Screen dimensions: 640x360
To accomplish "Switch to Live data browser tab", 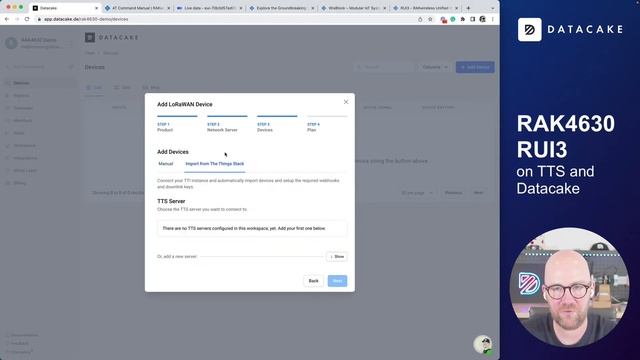I will pos(209,8).
